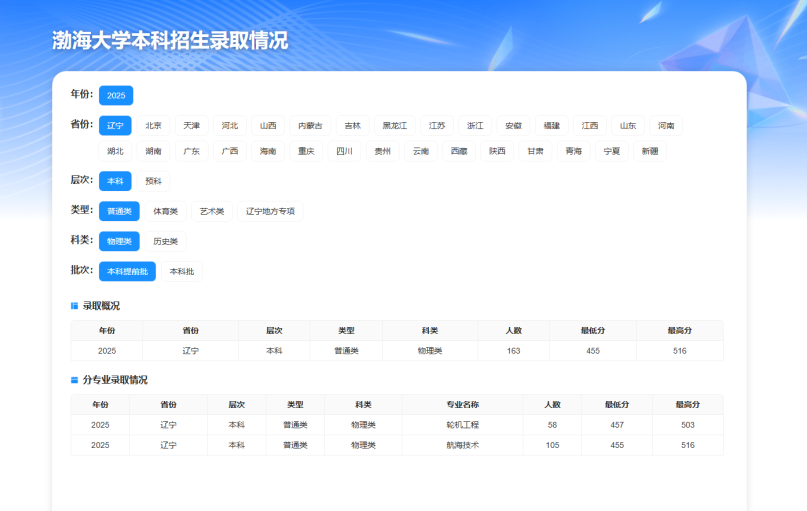This screenshot has height=511, width=807.
Task: Click 人数 header in overview table
Action: pyautogui.click(x=514, y=330)
